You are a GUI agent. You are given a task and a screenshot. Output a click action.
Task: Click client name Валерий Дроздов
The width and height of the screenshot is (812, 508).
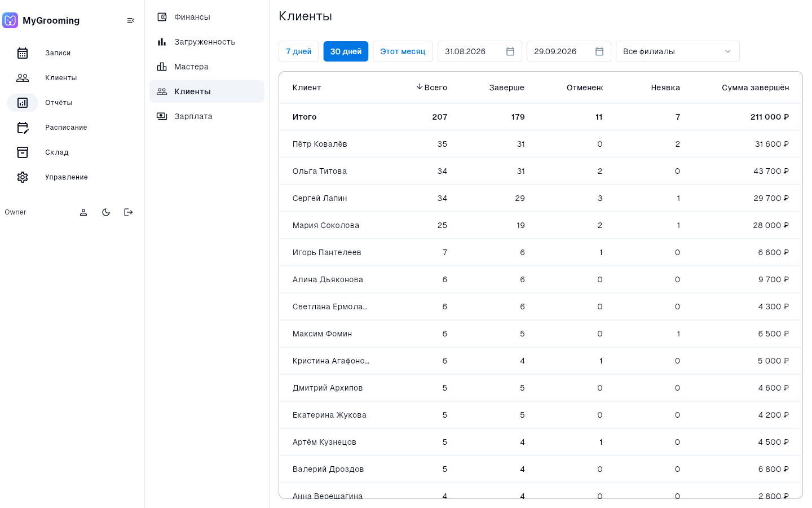[328, 469]
